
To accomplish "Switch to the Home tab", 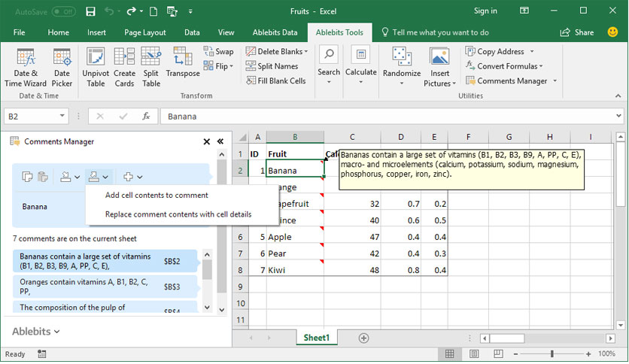I will (x=58, y=32).
